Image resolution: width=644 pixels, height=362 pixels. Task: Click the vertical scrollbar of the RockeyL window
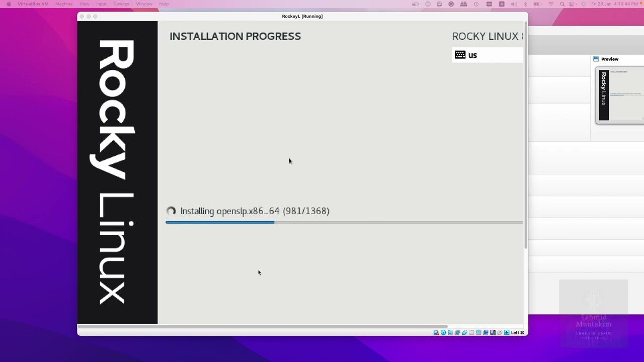[x=526, y=136]
